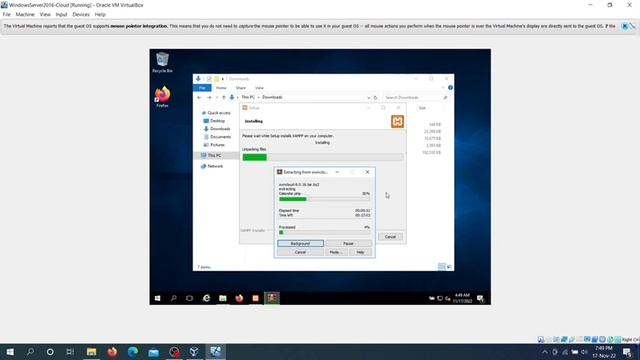Open the guest taskbar search icon
This screenshot has height=360, width=640.
(x=173, y=298)
